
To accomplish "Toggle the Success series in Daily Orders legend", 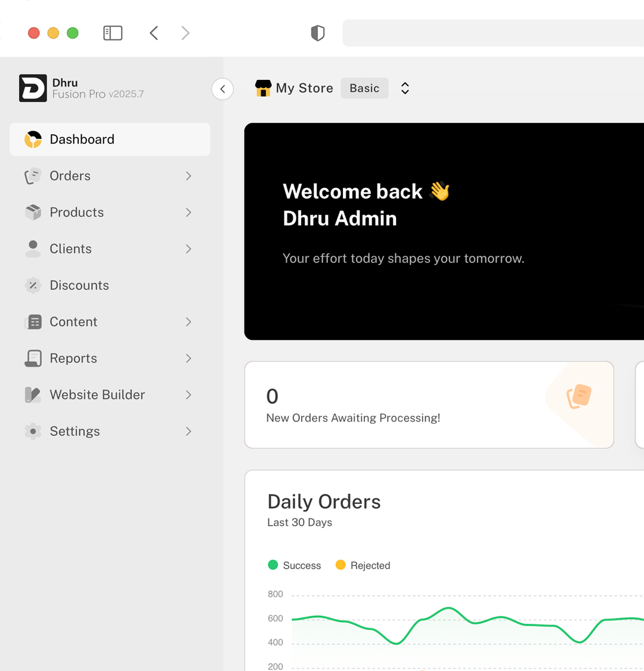I will tap(294, 565).
